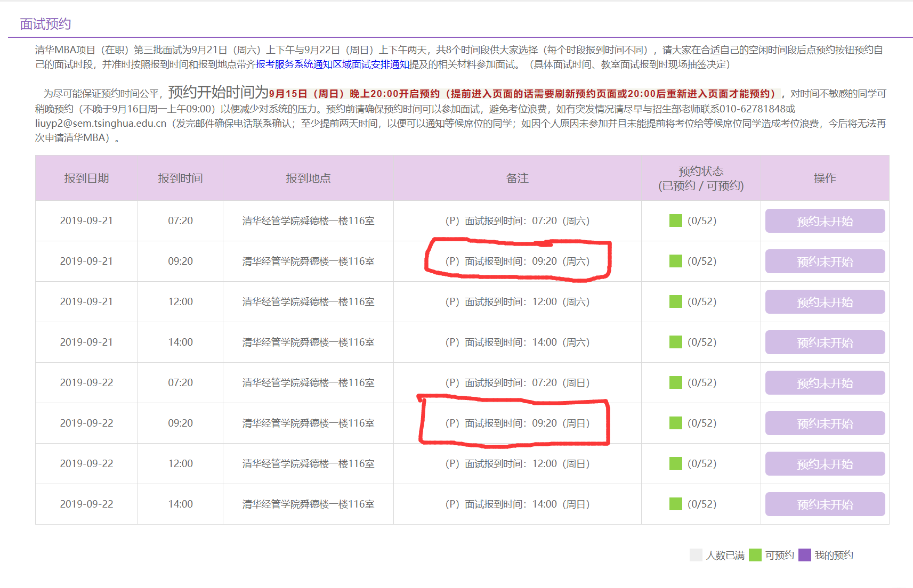The width and height of the screenshot is (913, 588).
Task: Click the 预约状态 column header
Action: pyautogui.click(x=701, y=178)
